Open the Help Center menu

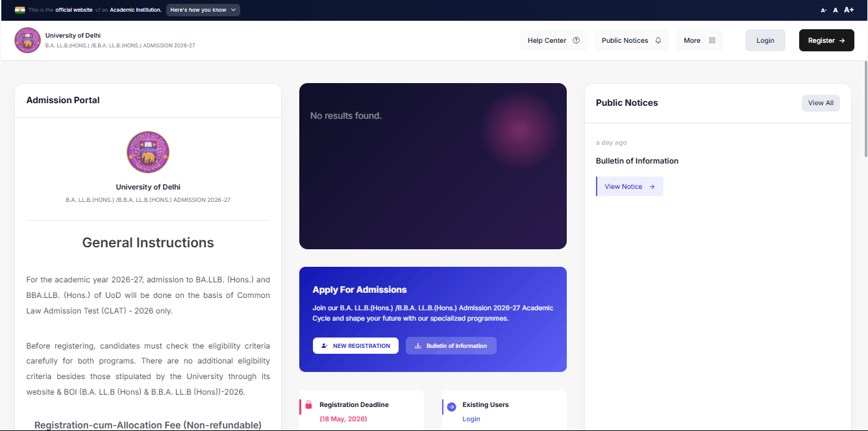pyautogui.click(x=554, y=40)
